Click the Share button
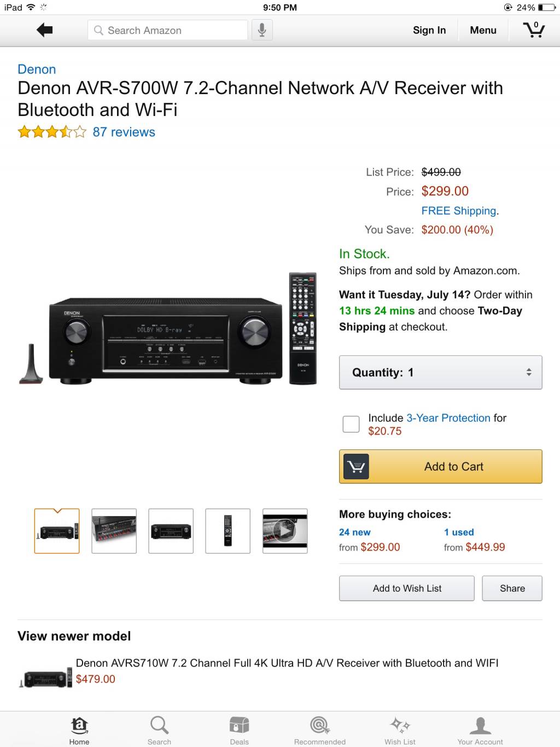560x747 pixels. [x=512, y=588]
